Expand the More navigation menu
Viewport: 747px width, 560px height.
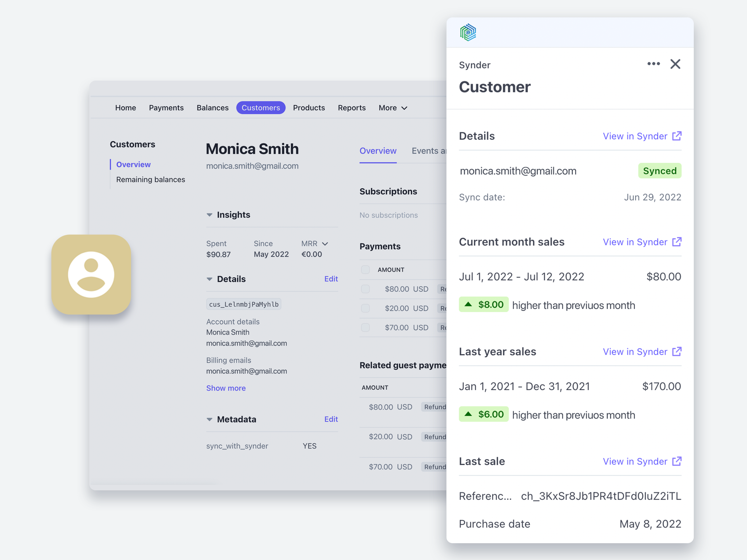[x=393, y=108]
